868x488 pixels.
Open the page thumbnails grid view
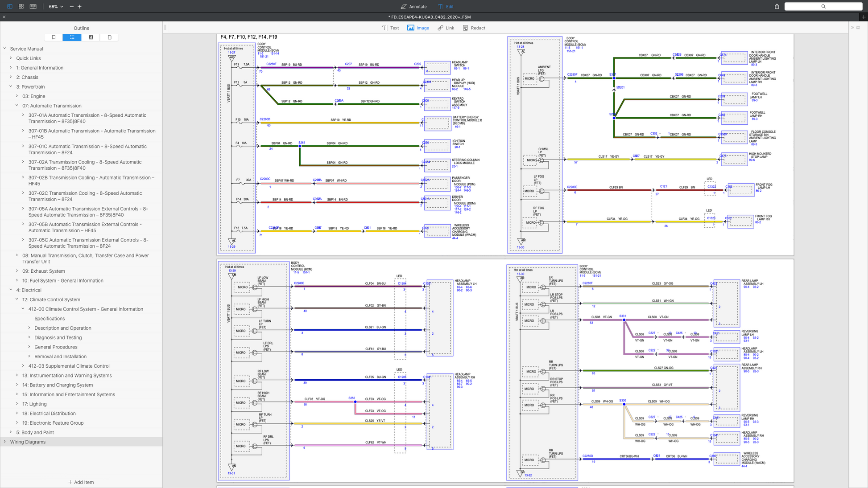[x=21, y=7]
